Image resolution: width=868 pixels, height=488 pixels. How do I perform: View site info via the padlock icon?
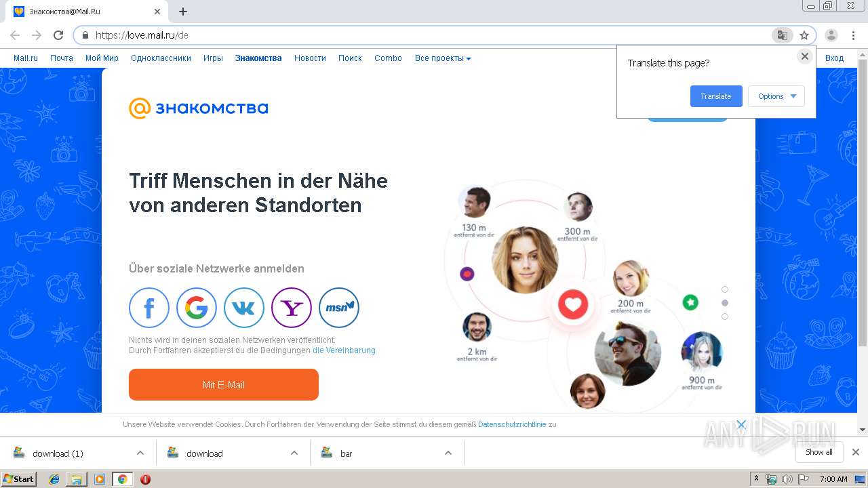click(85, 35)
